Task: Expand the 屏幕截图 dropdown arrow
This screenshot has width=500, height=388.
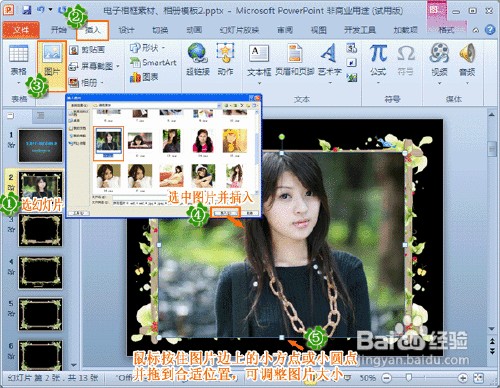Action: pyautogui.click(x=118, y=66)
